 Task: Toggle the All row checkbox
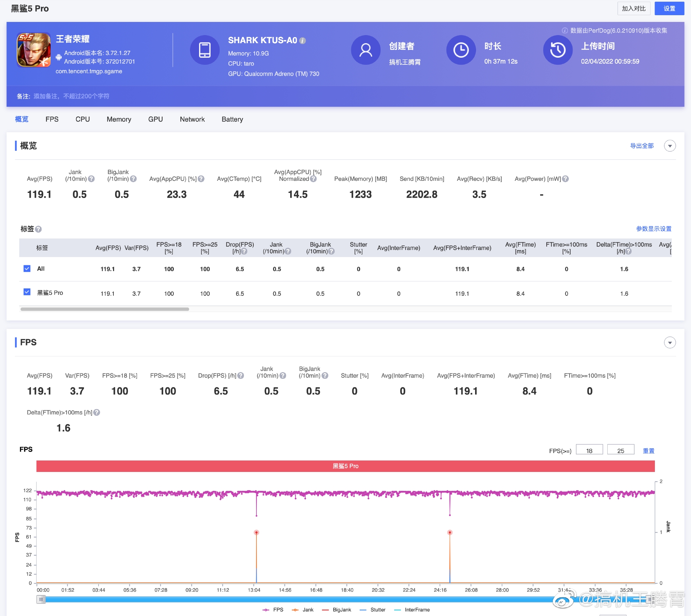click(x=27, y=269)
